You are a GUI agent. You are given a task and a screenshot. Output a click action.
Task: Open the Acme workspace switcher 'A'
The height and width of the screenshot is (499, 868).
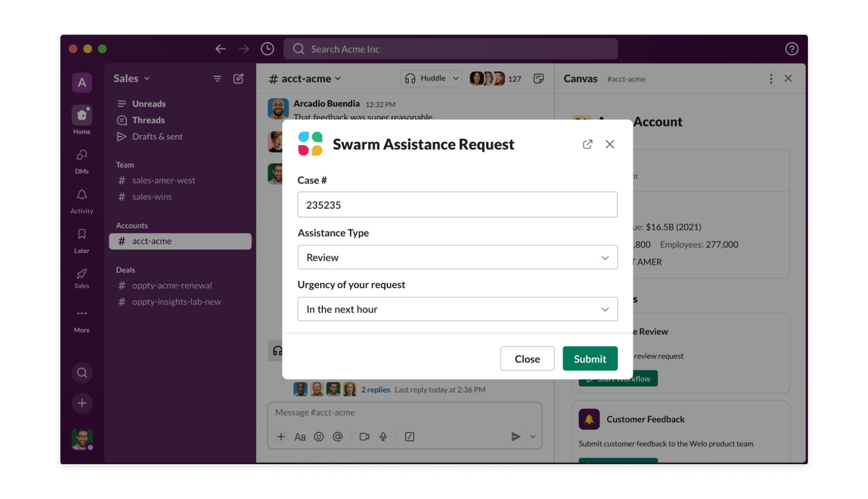point(82,83)
